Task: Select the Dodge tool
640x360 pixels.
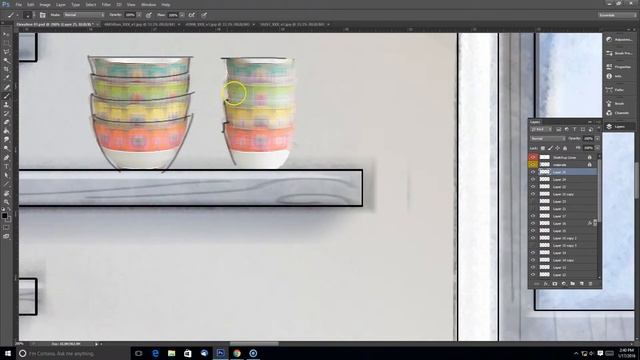Action: 7,149
